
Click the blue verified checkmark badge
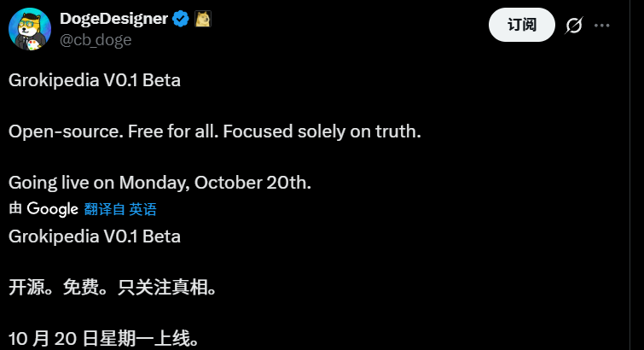181,20
